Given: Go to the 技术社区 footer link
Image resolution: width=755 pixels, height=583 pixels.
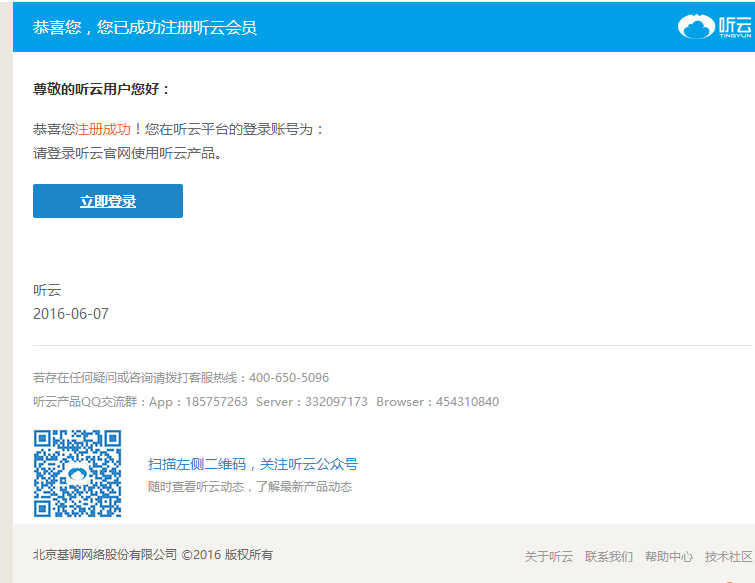Looking at the screenshot, I should tap(728, 557).
